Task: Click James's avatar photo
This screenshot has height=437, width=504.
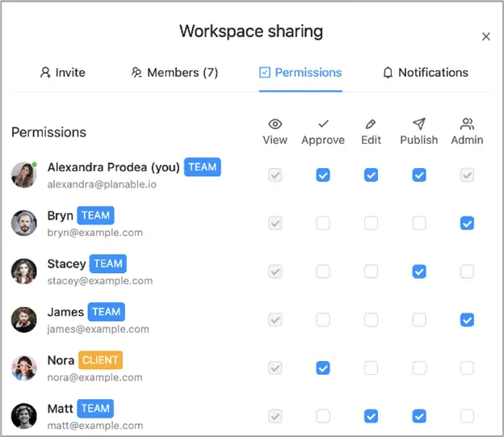Action: coord(23,320)
